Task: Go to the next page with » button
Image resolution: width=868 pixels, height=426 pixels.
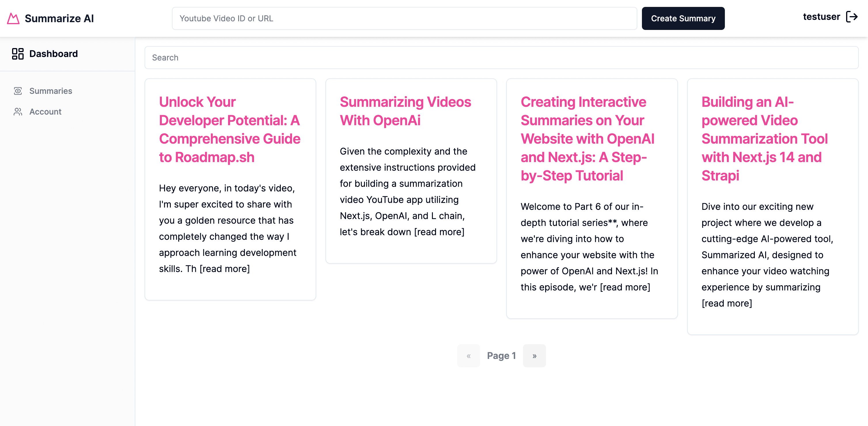Action: coord(535,356)
